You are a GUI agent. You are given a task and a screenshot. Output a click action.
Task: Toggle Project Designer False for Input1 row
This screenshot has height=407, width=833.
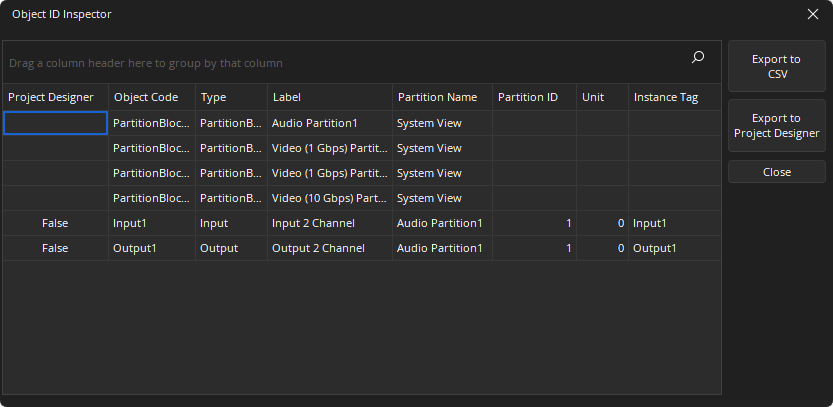tap(55, 223)
